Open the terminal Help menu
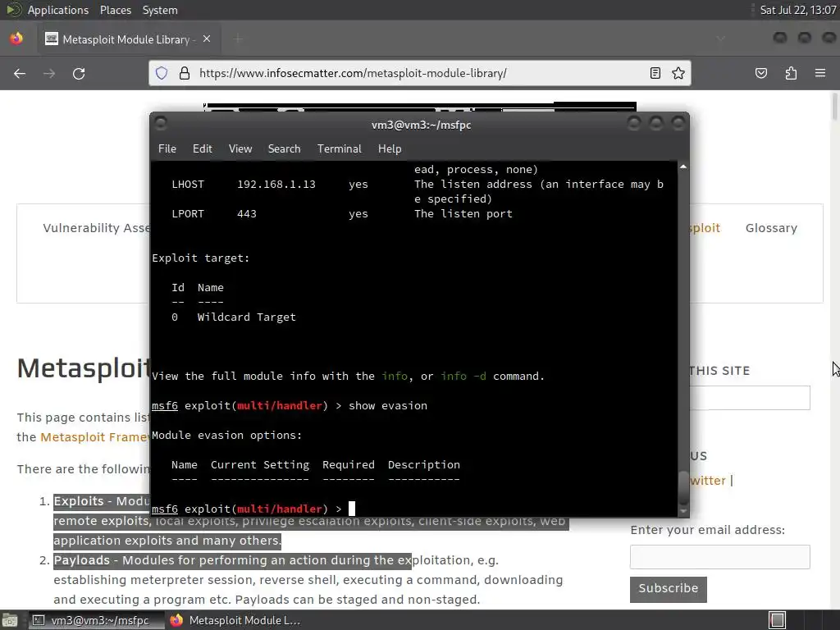The image size is (840, 630). (x=390, y=149)
